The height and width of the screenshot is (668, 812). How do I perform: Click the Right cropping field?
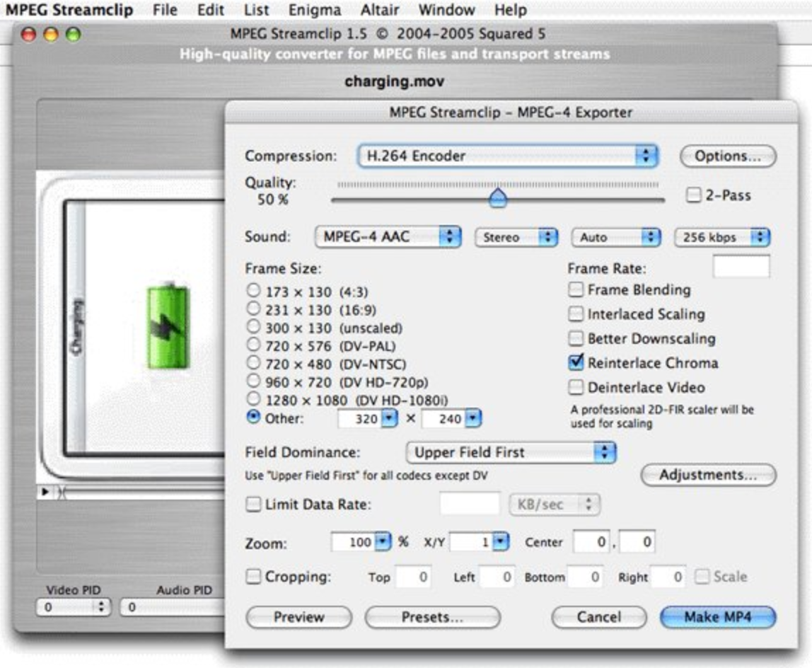coord(668,577)
